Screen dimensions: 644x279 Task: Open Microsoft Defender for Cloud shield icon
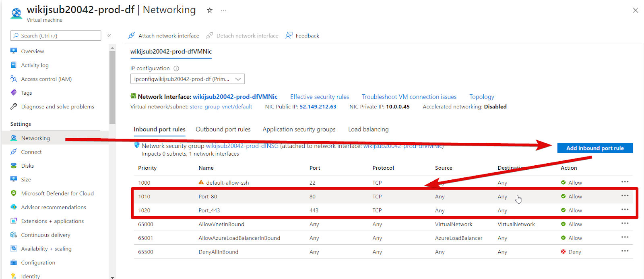(14, 193)
